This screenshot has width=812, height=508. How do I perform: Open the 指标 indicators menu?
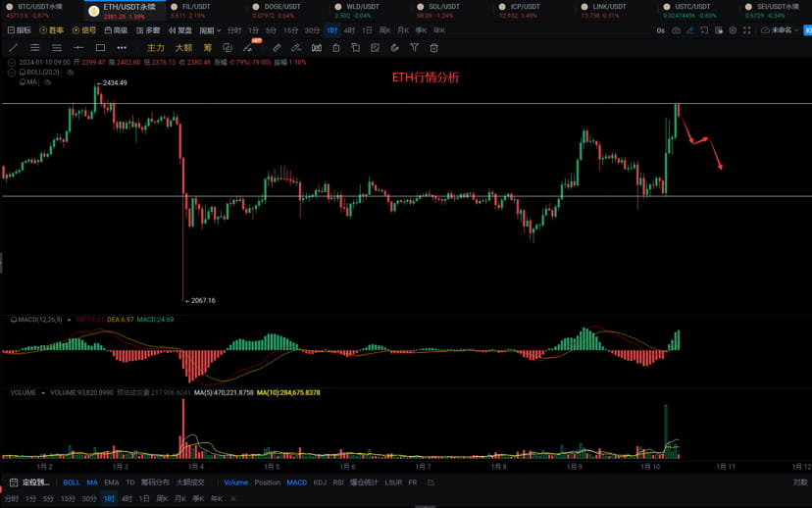[x=20, y=30]
